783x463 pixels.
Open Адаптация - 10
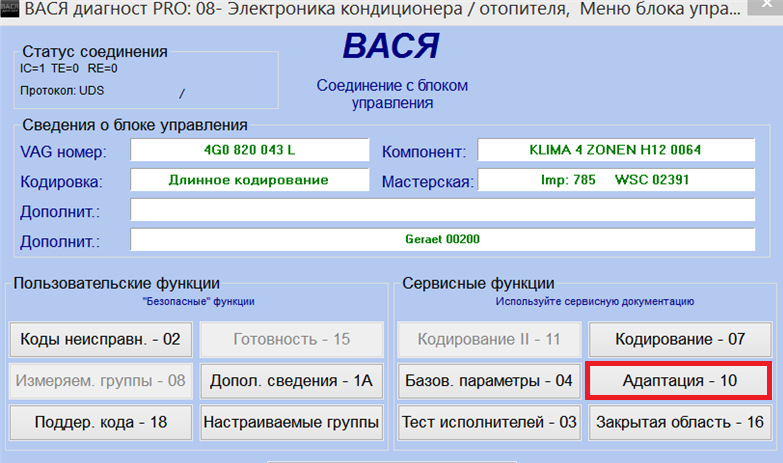[x=679, y=381]
